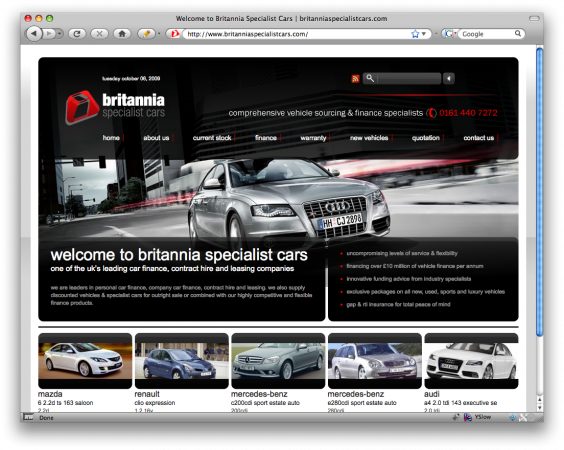The image size is (564, 450).
Task: Open the mazda listing title
Action: (50, 394)
